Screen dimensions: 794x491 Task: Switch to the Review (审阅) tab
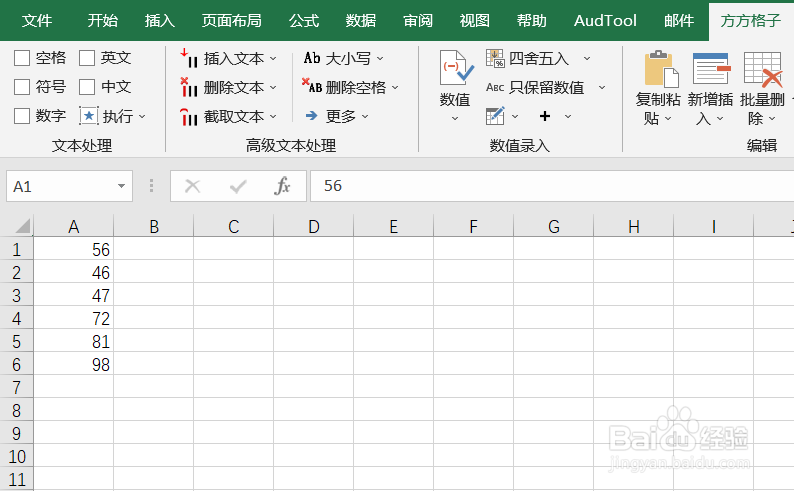pos(418,20)
